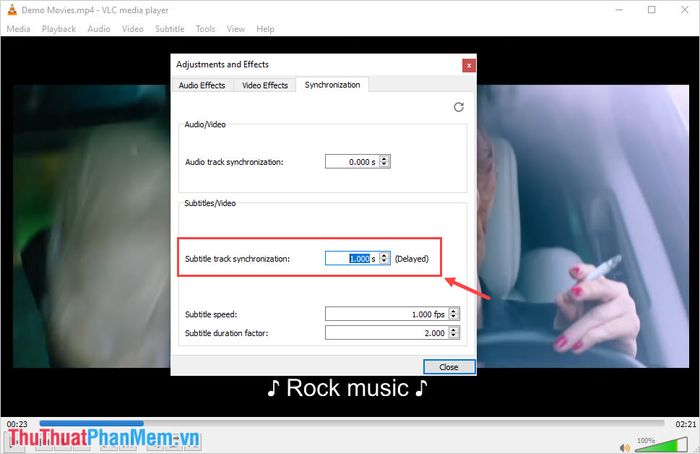Screen dimensions: 700x454
Task: Open the Help menu
Action: coord(265,29)
